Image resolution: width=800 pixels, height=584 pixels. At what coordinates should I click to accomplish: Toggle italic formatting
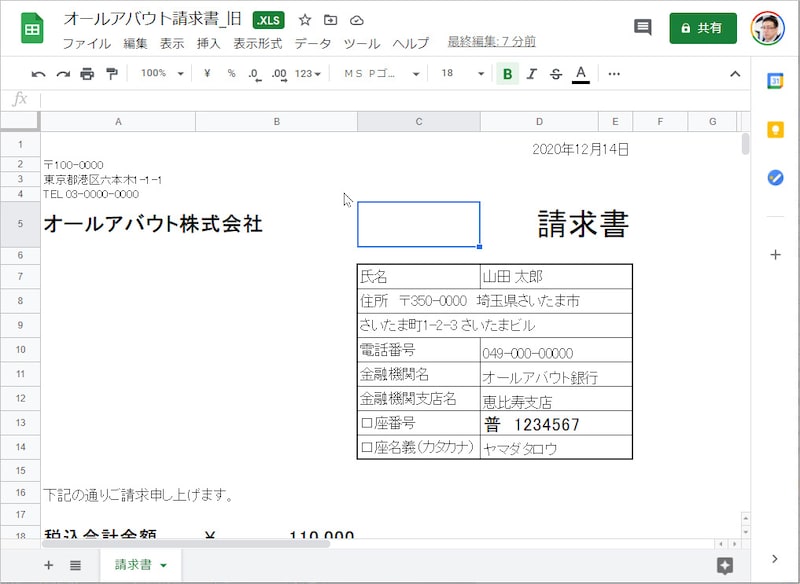(x=532, y=74)
